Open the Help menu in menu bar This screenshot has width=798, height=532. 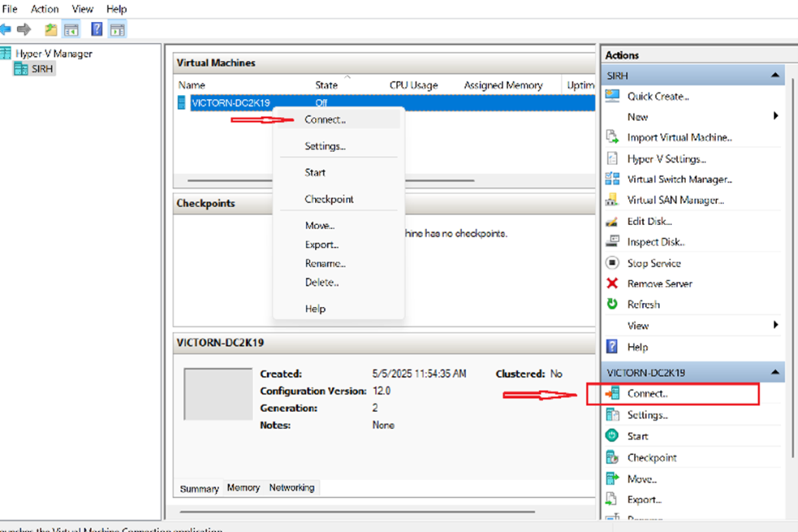(x=117, y=9)
